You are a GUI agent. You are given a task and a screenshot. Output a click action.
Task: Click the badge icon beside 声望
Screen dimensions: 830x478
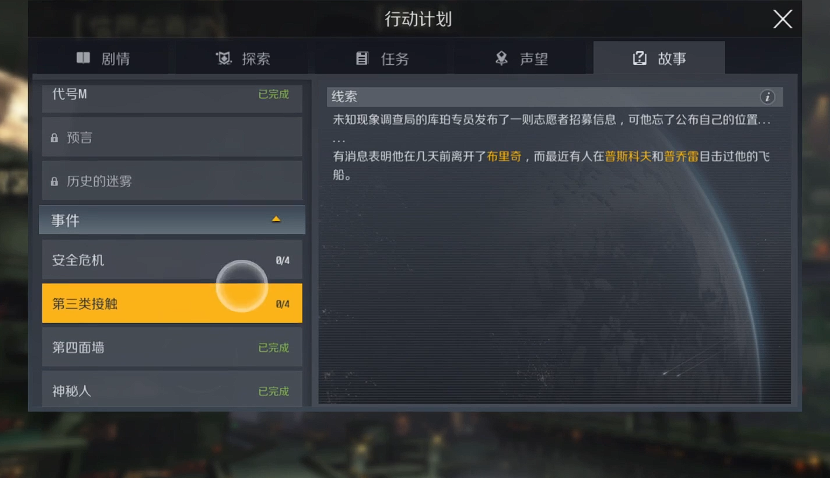(501, 58)
